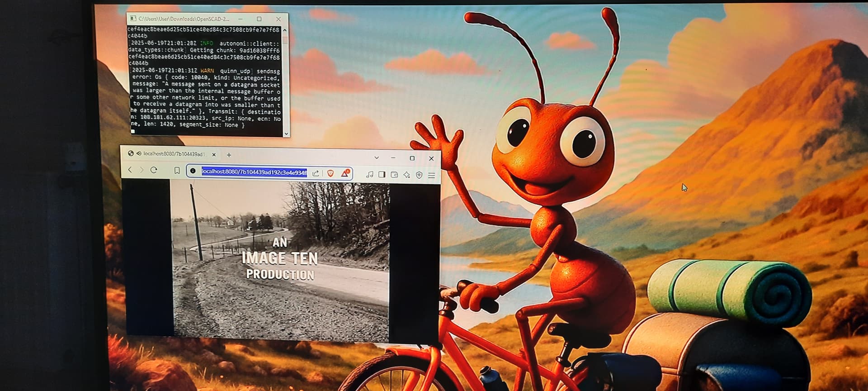This screenshot has height=391, width=868.
Task: Minimize the console window
Action: (241, 19)
